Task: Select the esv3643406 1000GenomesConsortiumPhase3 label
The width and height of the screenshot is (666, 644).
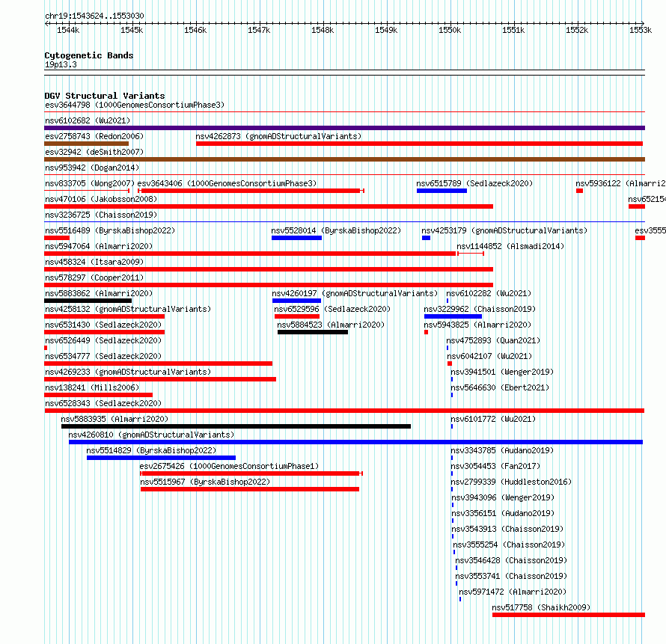Action: coord(227,183)
